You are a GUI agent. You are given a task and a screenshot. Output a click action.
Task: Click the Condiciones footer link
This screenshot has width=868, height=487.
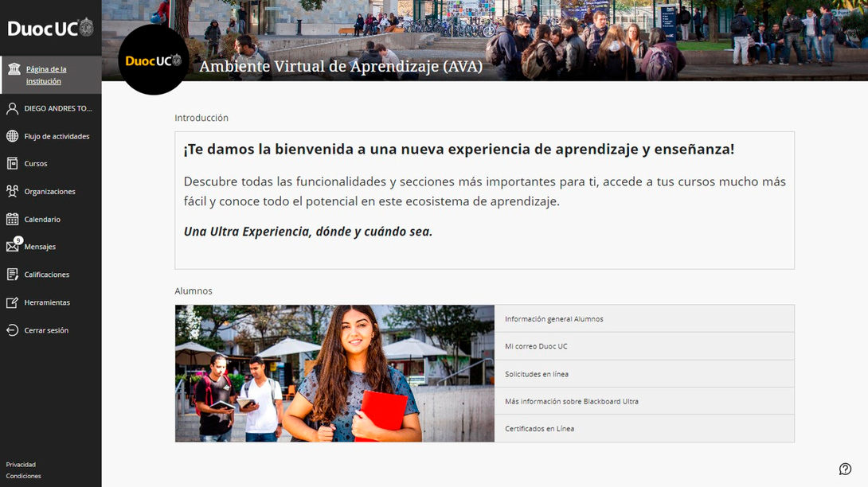coord(23,476)
